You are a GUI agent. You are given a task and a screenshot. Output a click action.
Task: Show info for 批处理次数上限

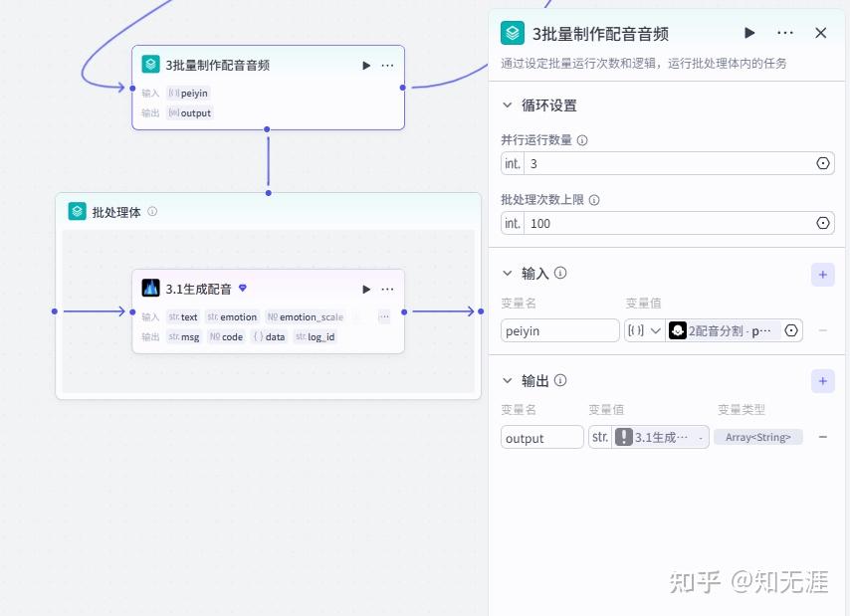coord(594,200)
